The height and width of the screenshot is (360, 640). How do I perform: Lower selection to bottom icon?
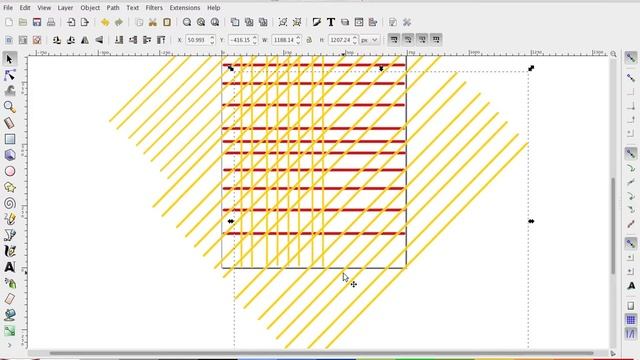[x=119, y=40]
